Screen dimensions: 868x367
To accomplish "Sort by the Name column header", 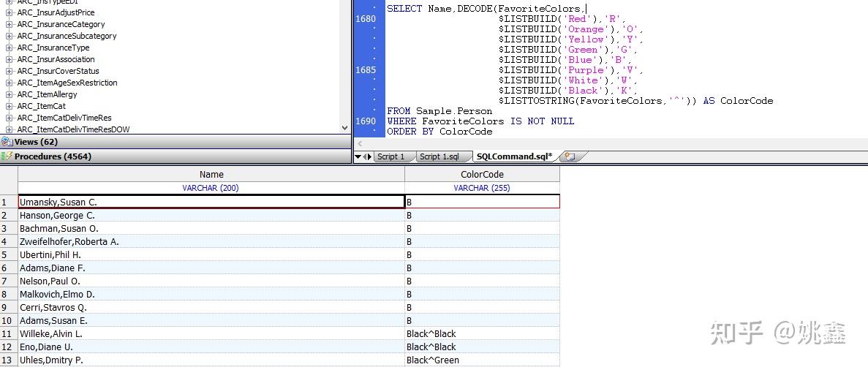I will coord(211,175).
